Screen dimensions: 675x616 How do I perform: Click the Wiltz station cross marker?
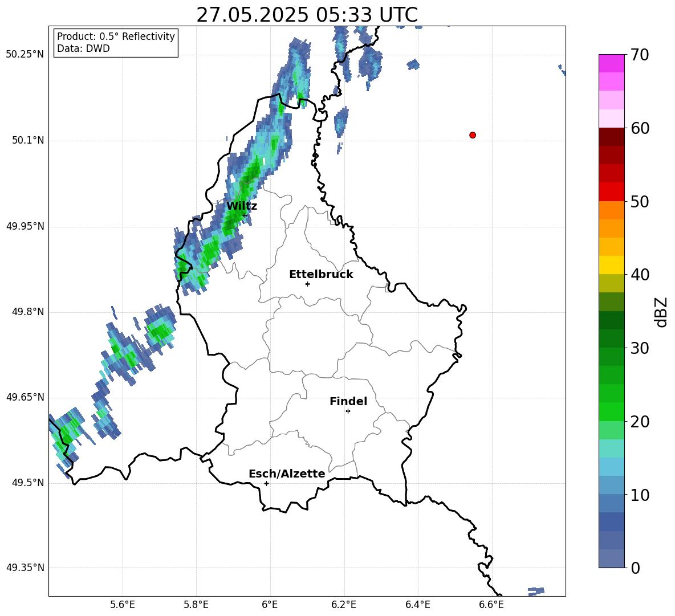[245, 215]
